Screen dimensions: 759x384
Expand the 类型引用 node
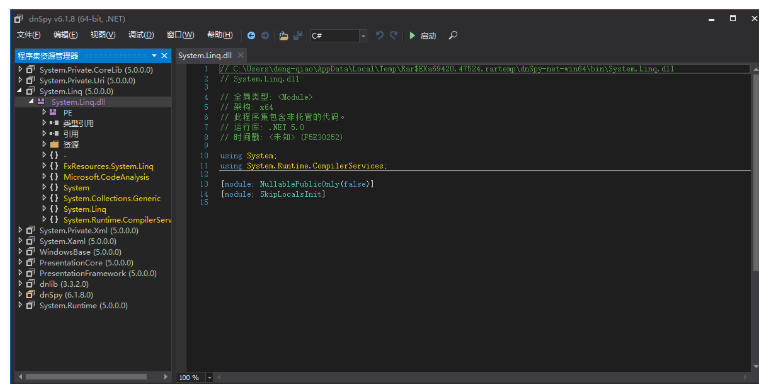tap(44, 123)
